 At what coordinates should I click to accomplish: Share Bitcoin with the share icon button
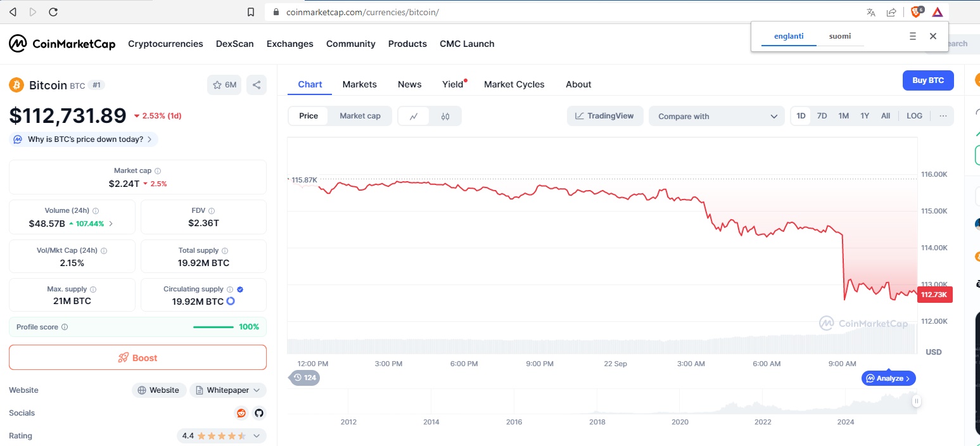(257, 85)
